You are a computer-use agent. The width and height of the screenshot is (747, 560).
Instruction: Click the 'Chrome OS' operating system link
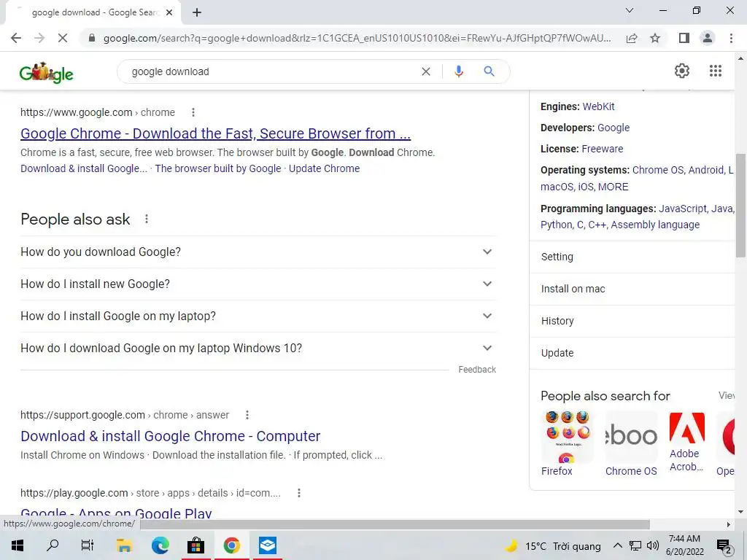[657, 170]
